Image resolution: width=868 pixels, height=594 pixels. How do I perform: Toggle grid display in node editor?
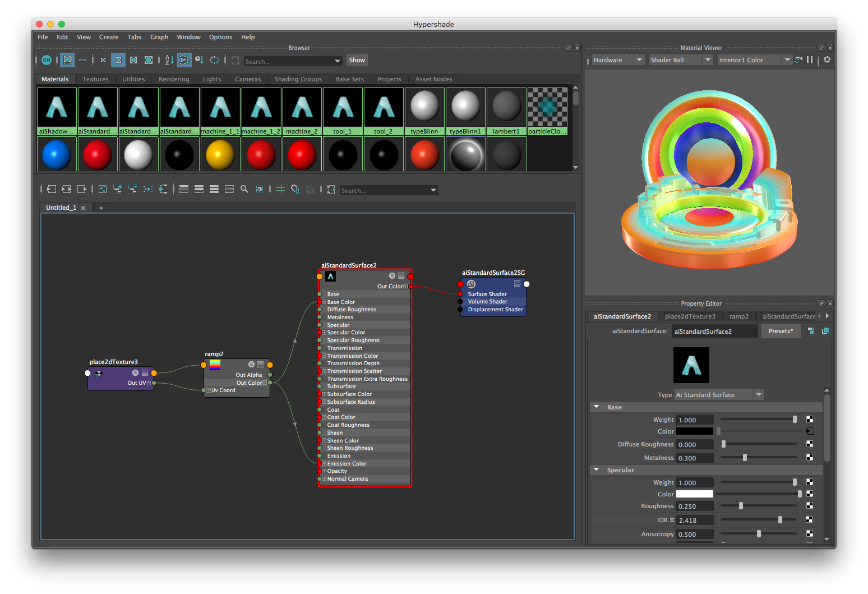(280, 190)
